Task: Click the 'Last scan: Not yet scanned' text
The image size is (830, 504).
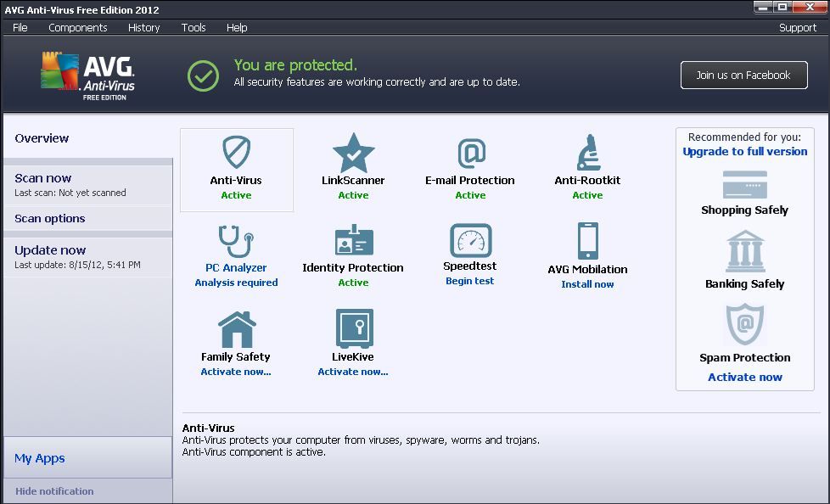Action: click(x=70, y=193)
